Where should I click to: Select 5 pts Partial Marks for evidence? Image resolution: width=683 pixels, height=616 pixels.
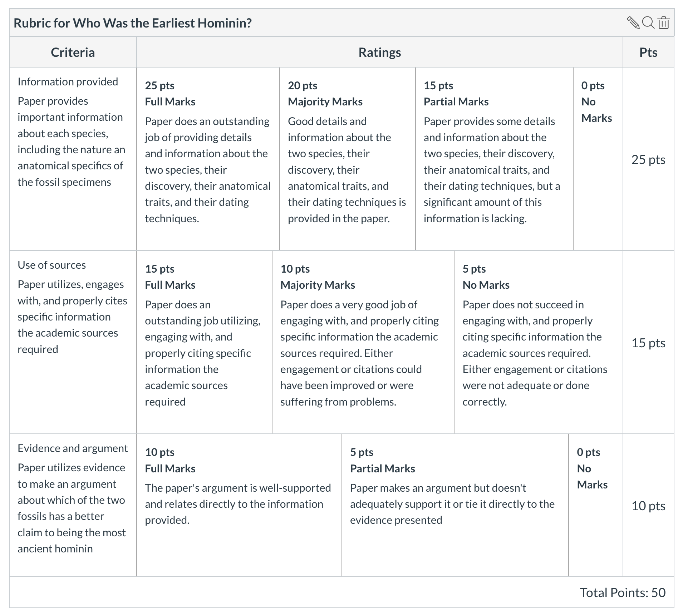click(455, 505)
